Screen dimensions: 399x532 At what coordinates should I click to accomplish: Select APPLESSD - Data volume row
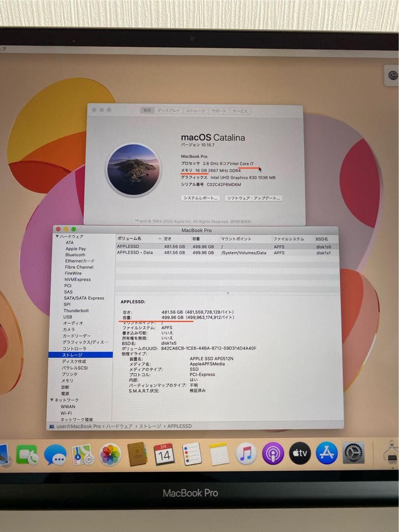pos(226,253)
